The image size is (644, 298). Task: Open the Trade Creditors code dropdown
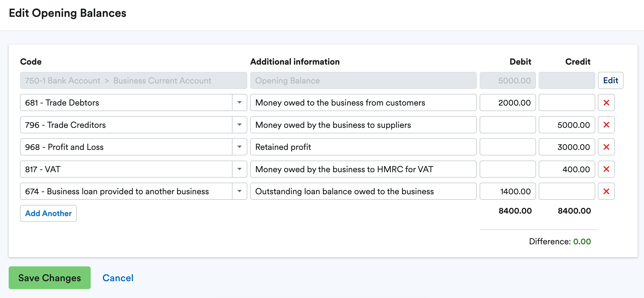[x=240, y=125]
